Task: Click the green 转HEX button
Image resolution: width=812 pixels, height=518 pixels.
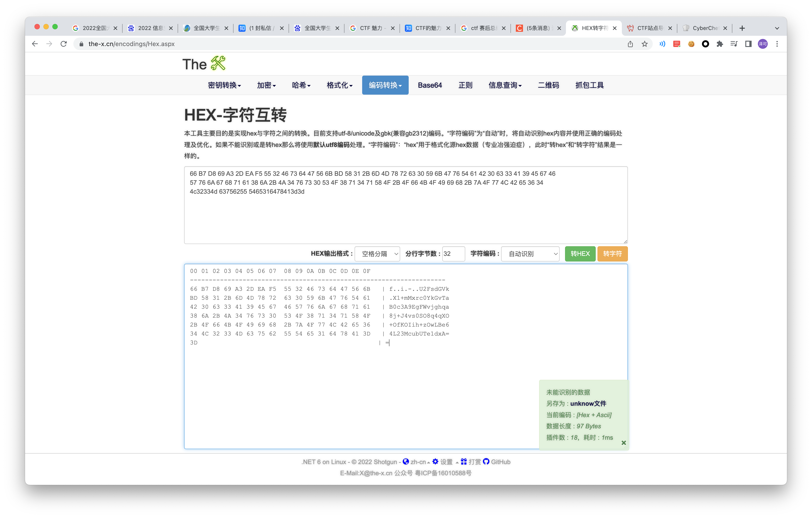Action: (x=580, y=254)
